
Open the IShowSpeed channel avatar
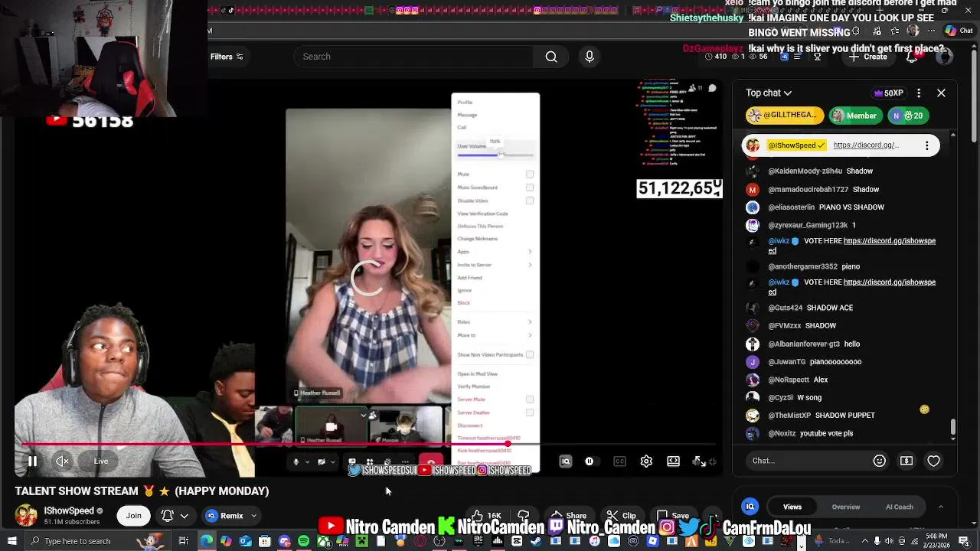click(26, 515)
